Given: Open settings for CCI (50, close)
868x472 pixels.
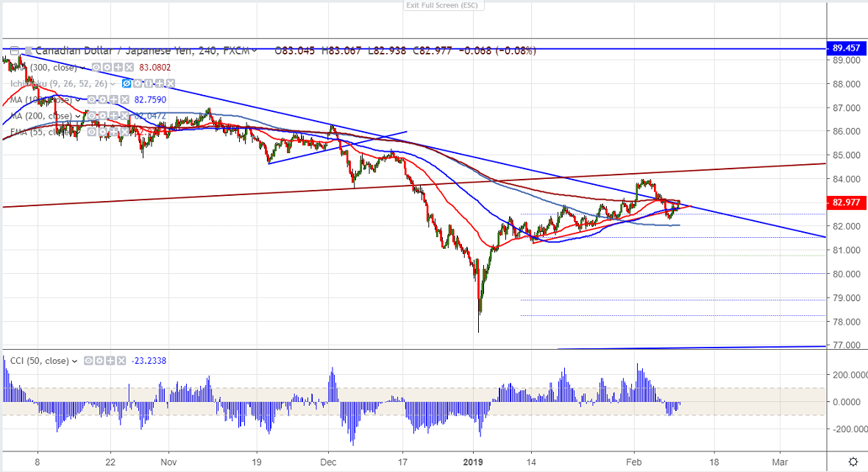Looking at the screenshot, I should [99, 361].
